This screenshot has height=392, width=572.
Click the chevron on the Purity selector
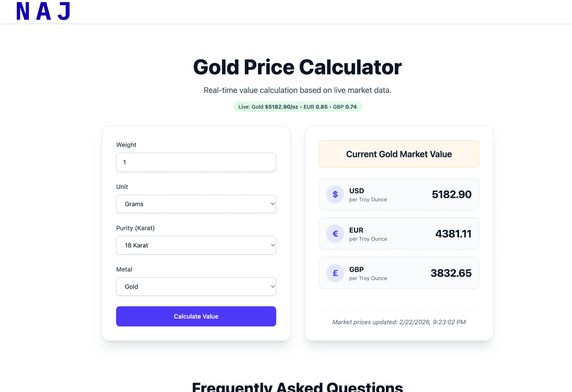click(x=273, y=245)
